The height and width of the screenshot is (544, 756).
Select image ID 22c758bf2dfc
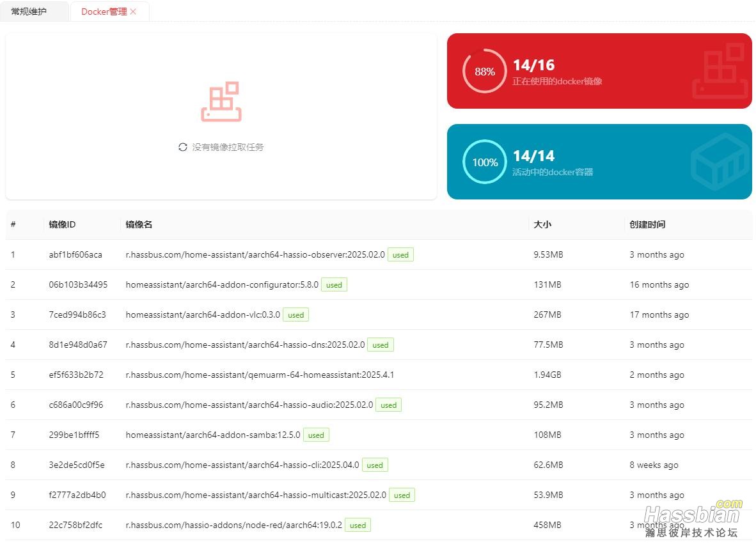click(75, 525)
